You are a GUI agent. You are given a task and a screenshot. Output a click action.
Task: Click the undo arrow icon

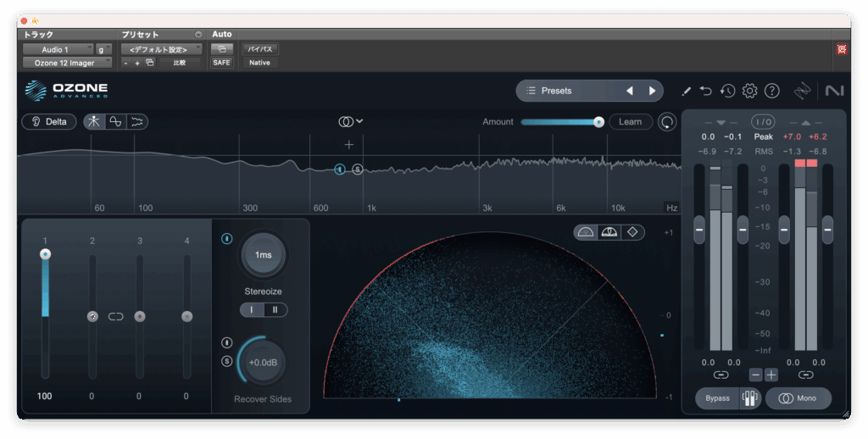[706, 91]
